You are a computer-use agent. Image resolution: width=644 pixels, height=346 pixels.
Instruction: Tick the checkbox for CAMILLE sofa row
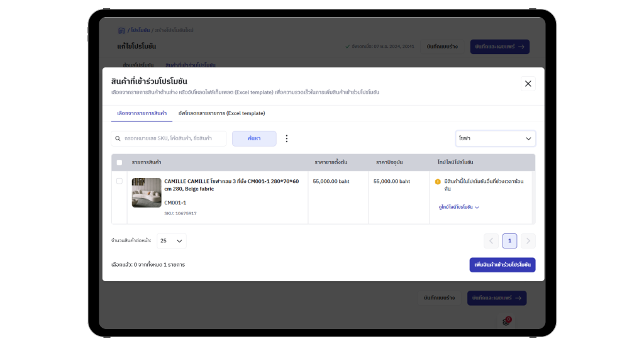click(119, 181)
